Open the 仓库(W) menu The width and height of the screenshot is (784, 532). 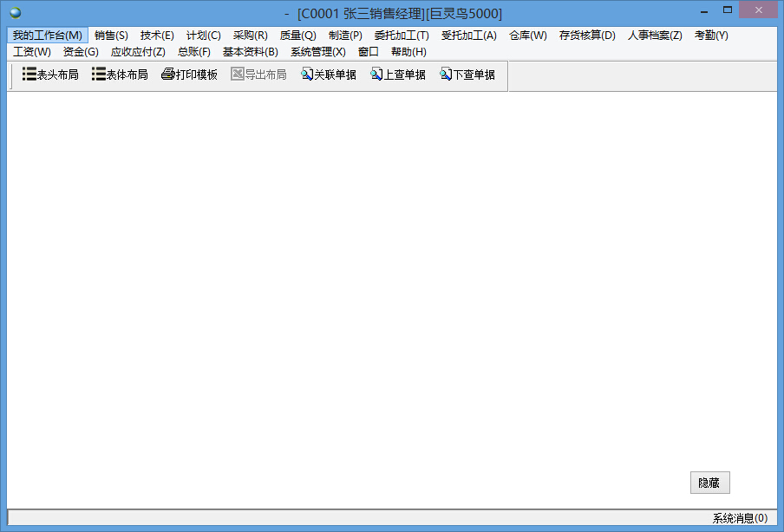528,36
